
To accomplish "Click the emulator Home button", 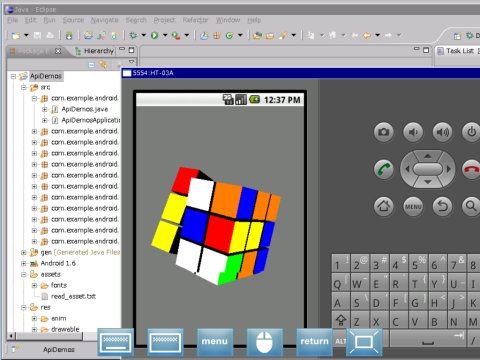I will point(383,206).
